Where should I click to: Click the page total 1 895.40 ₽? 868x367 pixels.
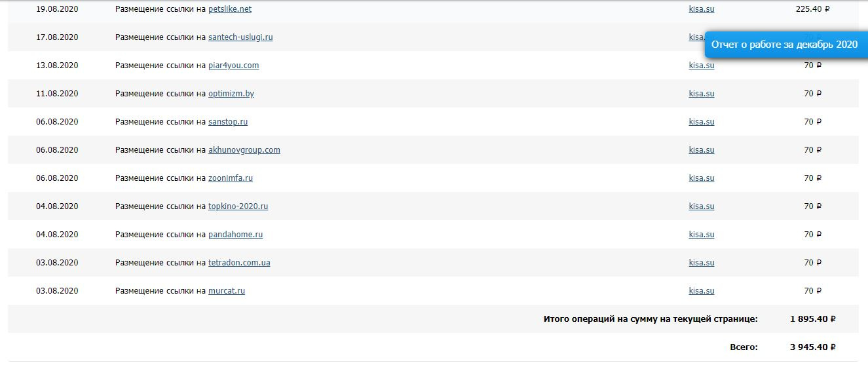click(813, 319)
